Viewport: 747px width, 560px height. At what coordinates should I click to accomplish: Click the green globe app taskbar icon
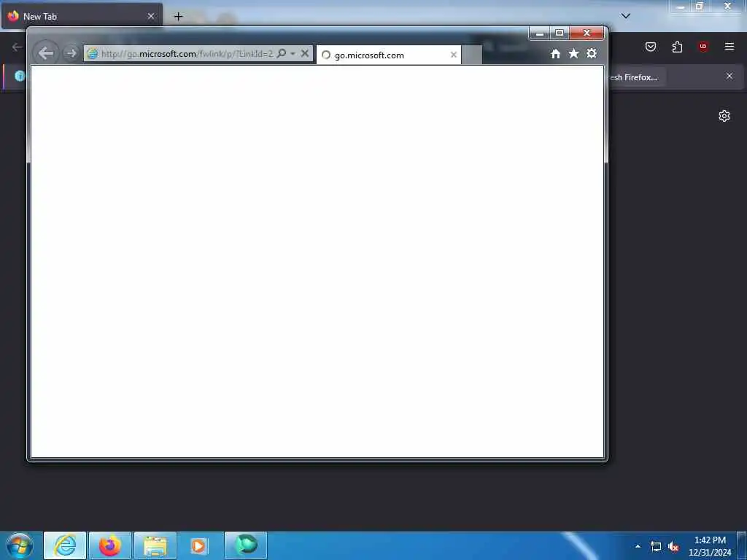246,545
